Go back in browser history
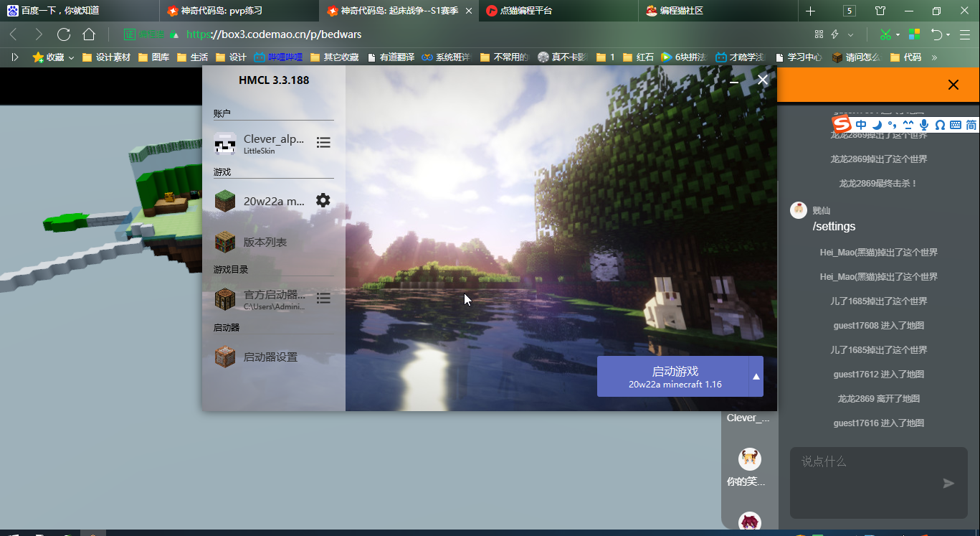This screenshot has width=980, height=536. (x=14, y=34)
